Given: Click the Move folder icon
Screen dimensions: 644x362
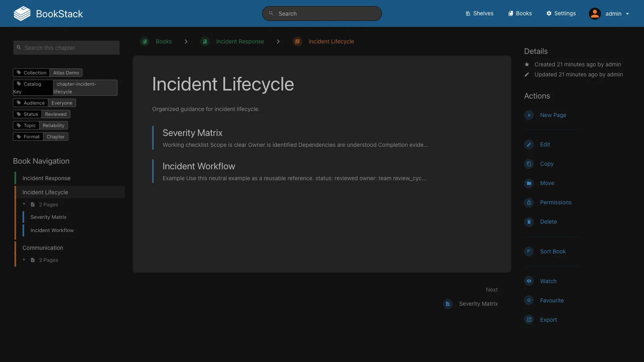Looking at the screenshot, I should pyautogui.click(x=529, y=183).
